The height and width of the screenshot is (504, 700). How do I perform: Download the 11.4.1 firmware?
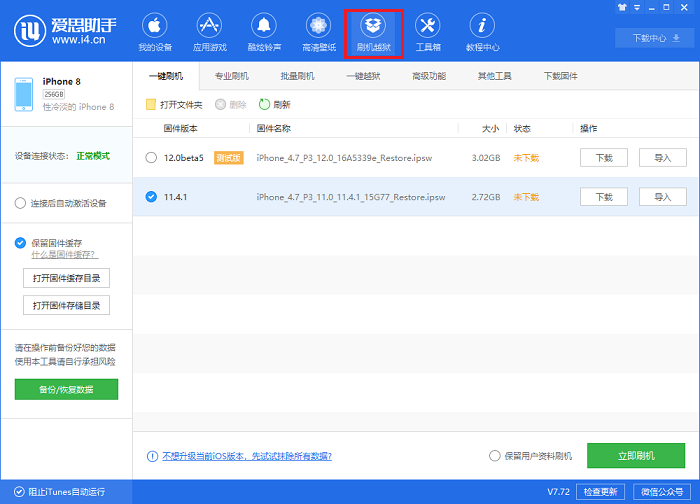pos(604,197)
